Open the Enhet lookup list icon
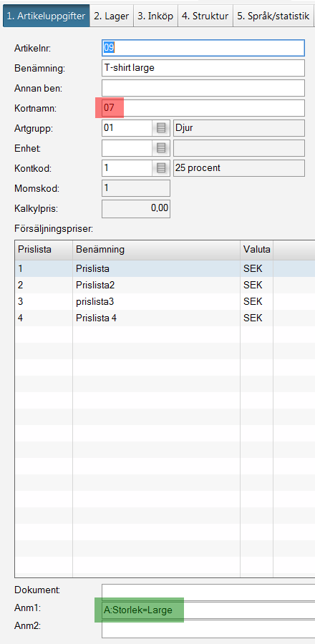This screenshot has height=644, width=315. [161, 148]
